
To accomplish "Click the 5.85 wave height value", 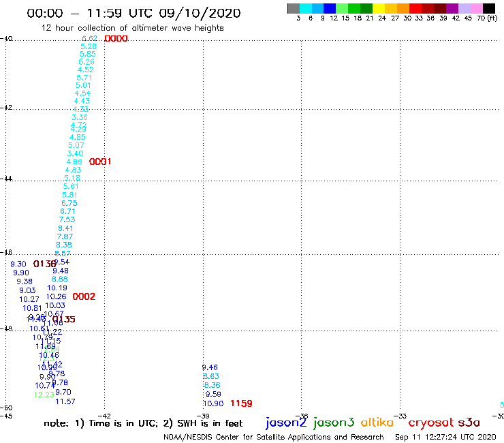I will [87, 54].
